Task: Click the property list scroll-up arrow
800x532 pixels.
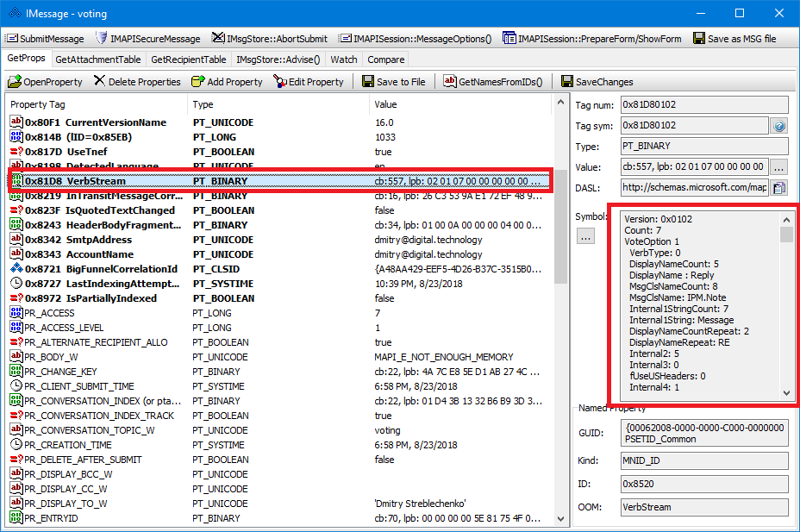Action: tap(560, 103)
